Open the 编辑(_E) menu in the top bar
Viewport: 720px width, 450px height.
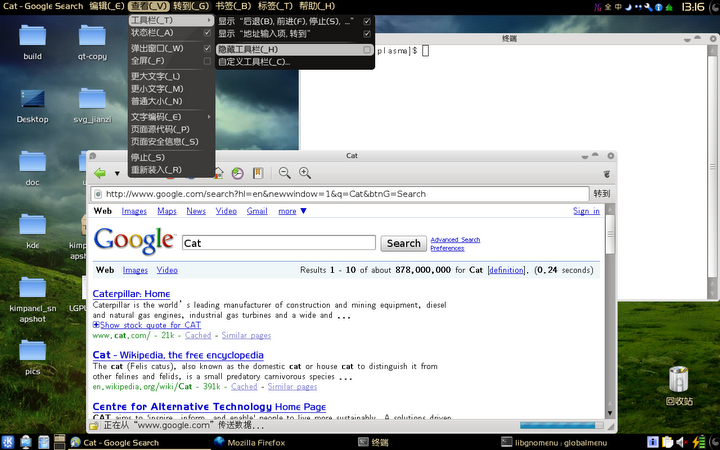[x=107, y=6]
